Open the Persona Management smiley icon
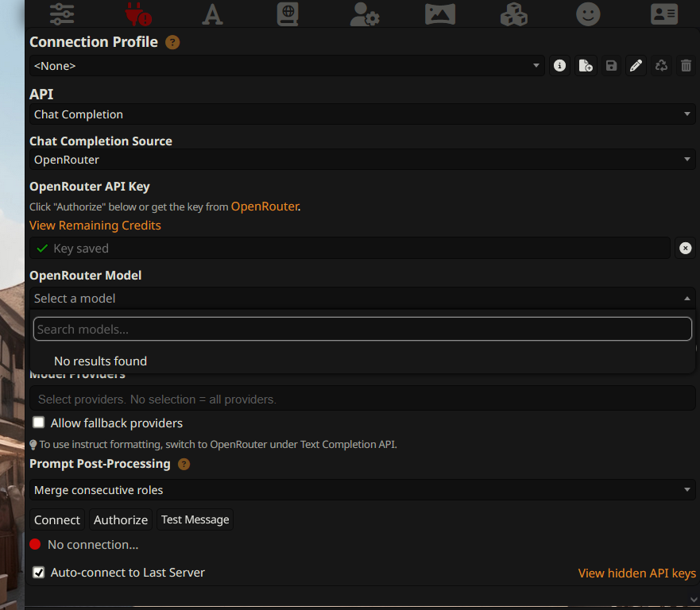 (588, 14)
